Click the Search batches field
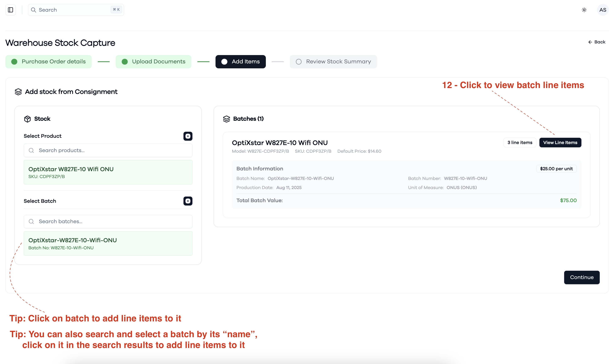Screen dimensions: 612x364 point(108,221)
